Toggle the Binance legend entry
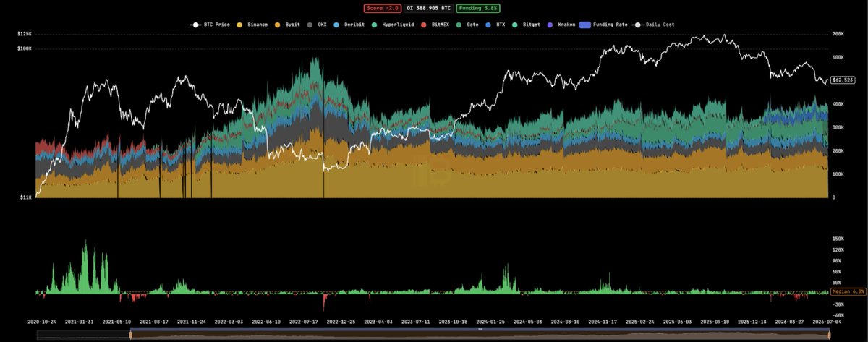Viewport: 868px width, 342px height. [x=253, y=25]
